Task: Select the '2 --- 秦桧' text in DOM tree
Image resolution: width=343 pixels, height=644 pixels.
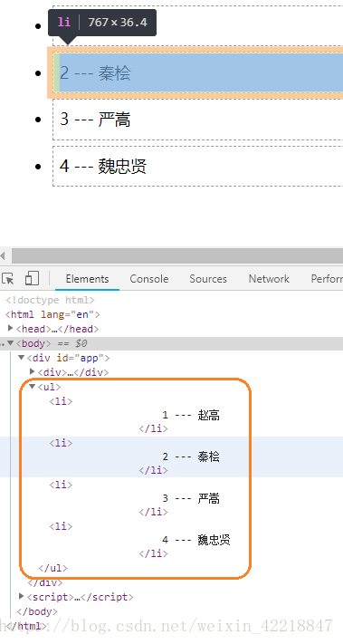Action: point(191,457)
